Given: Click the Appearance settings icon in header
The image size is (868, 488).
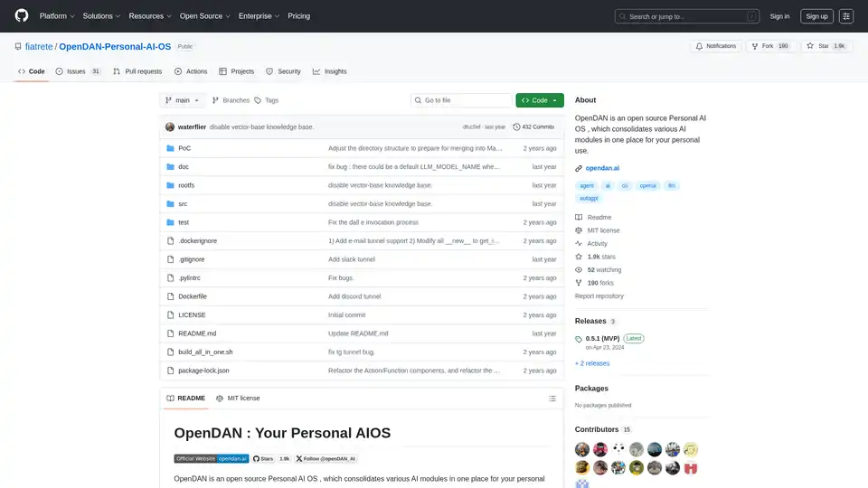Looking at the screenshot, I should (x=846, y=16).
